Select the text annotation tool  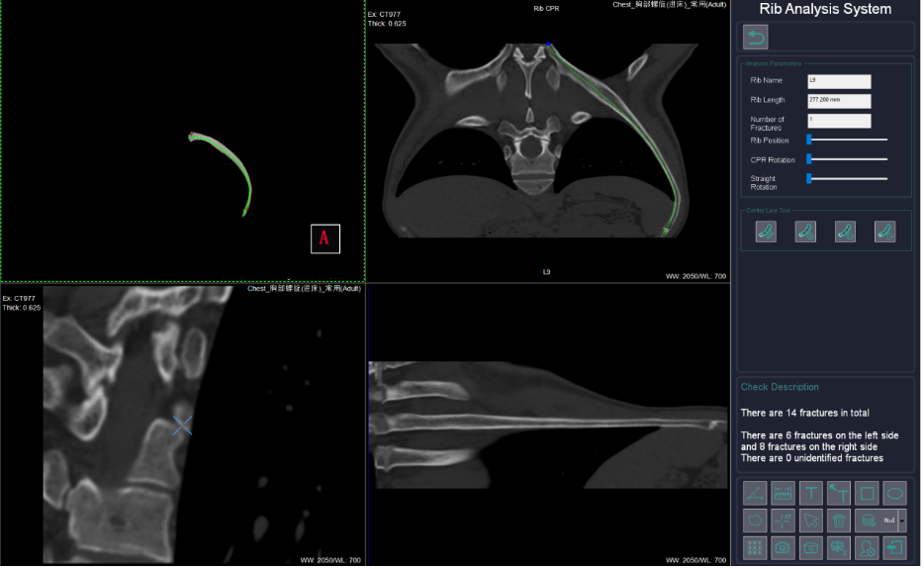point(810,492)
